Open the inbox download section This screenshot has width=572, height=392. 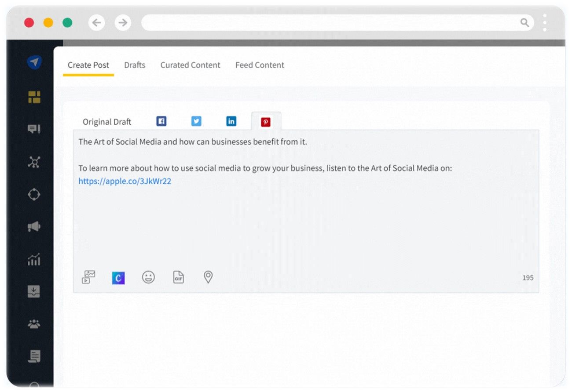tap(34, 292)
